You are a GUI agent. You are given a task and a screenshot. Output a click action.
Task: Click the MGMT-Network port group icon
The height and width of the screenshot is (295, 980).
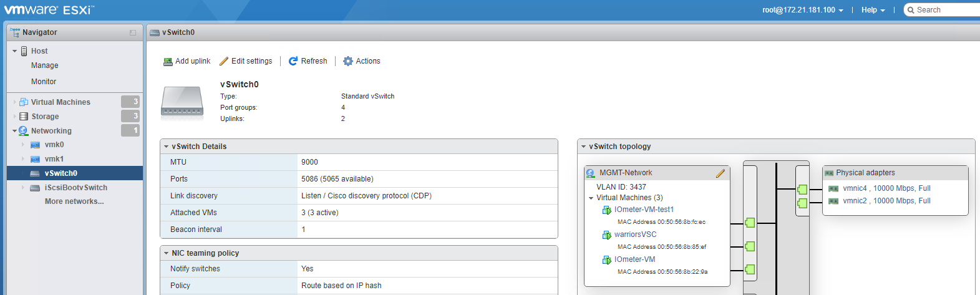tap(591, 173)
